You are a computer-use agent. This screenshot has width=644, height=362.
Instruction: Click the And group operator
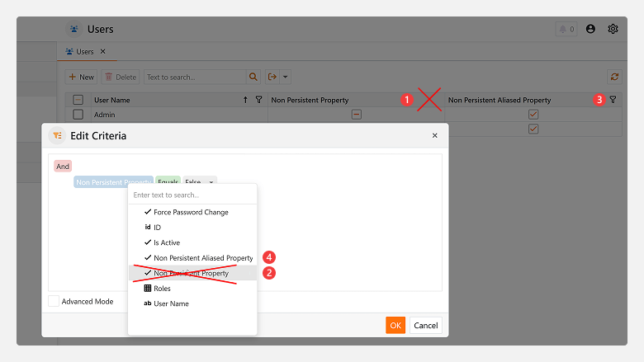(63, 166)
